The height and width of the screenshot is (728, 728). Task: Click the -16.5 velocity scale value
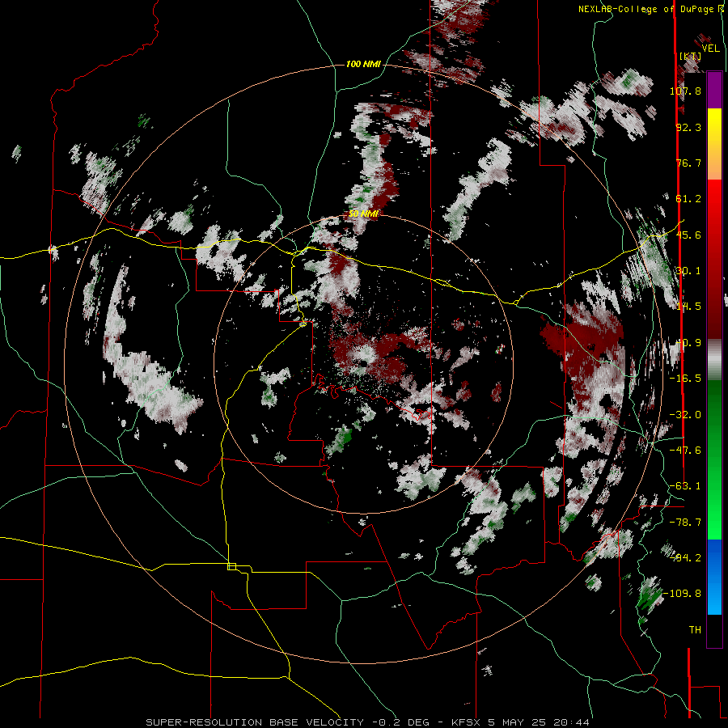tap(685, 379)
